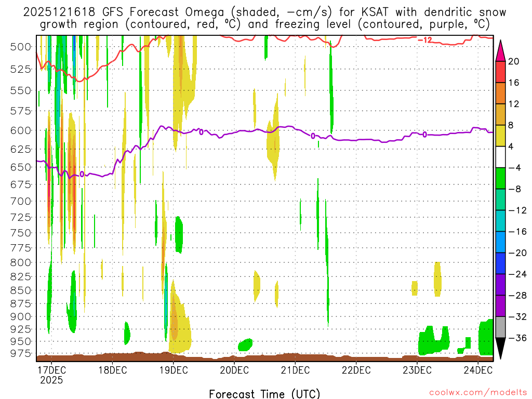Image resolution: width=532 pixels, height=399 pixels.
Task: Click the gray colorbar segment between -32 and -36
Action: (x=500, y=327)
